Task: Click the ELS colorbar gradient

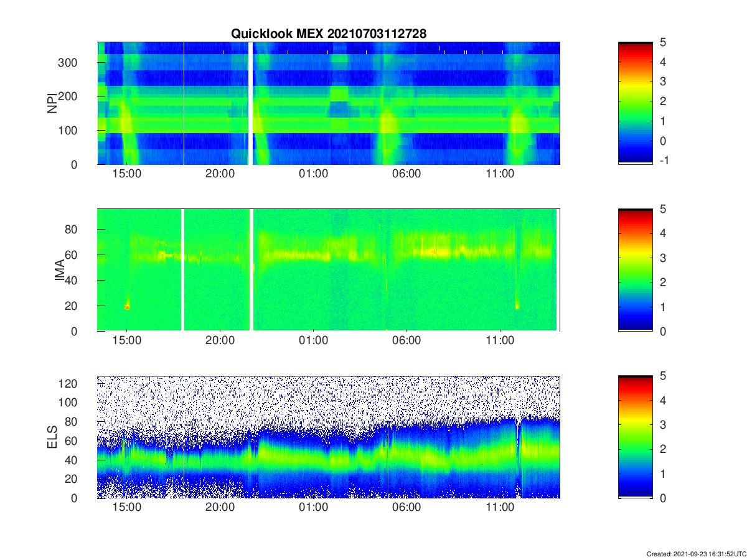Action: pyautogui.click(x=635, y=437)
